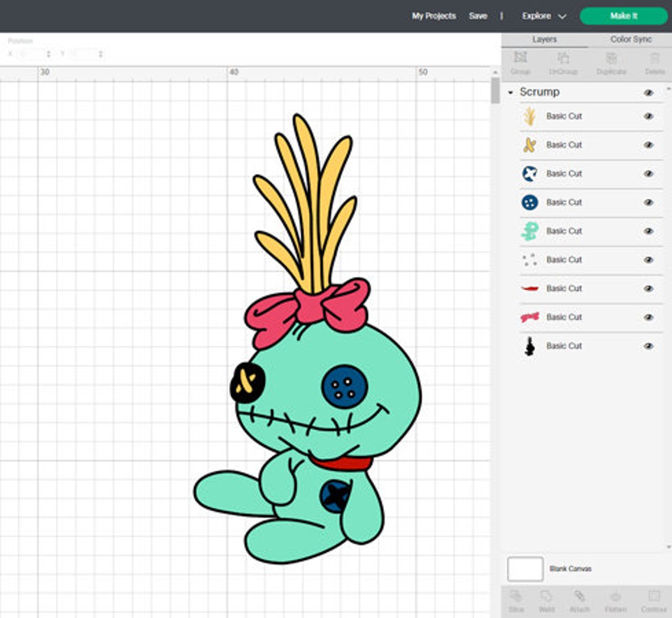Viewport: 672px width, 618px height.
Task: Select the Attach tool
Action: pos(579,596)
